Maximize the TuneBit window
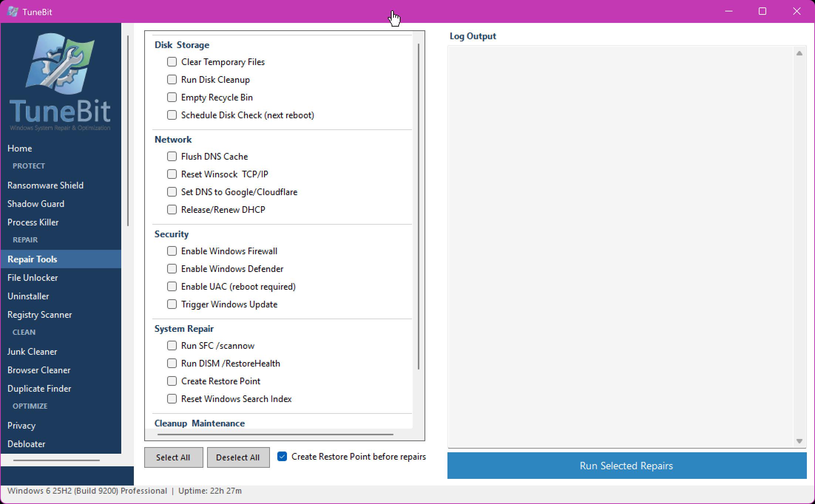815x504 pixels. pyautogui.click(x=762, y=11)
